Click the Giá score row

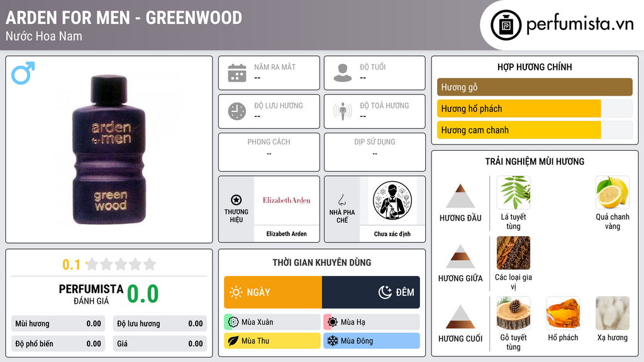coord(160,344)
